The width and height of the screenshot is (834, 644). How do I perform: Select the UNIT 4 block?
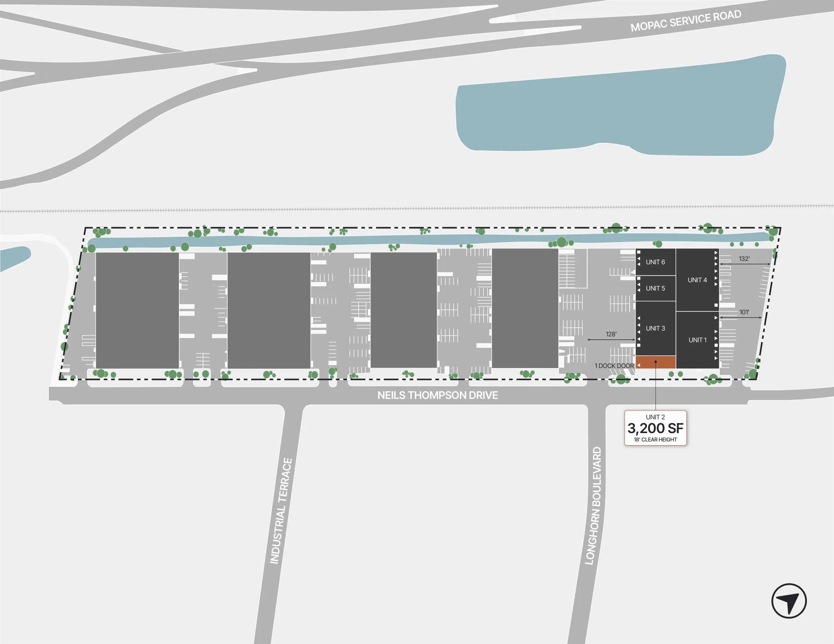point(697,280)
